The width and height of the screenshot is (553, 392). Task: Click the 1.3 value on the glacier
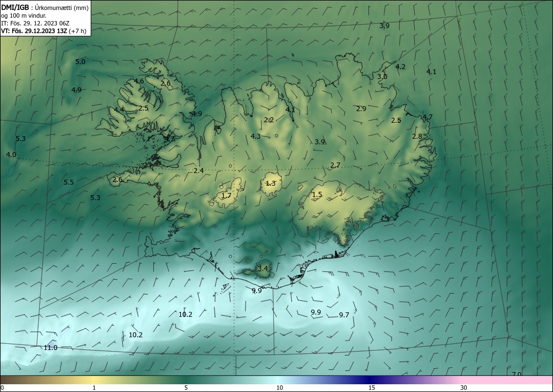270,184
